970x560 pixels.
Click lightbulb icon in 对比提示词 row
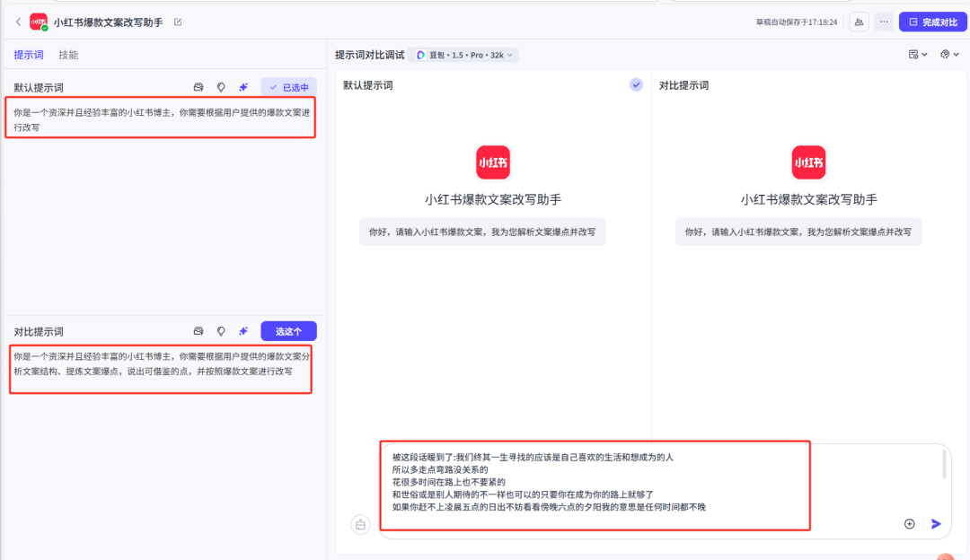point(221,331)
